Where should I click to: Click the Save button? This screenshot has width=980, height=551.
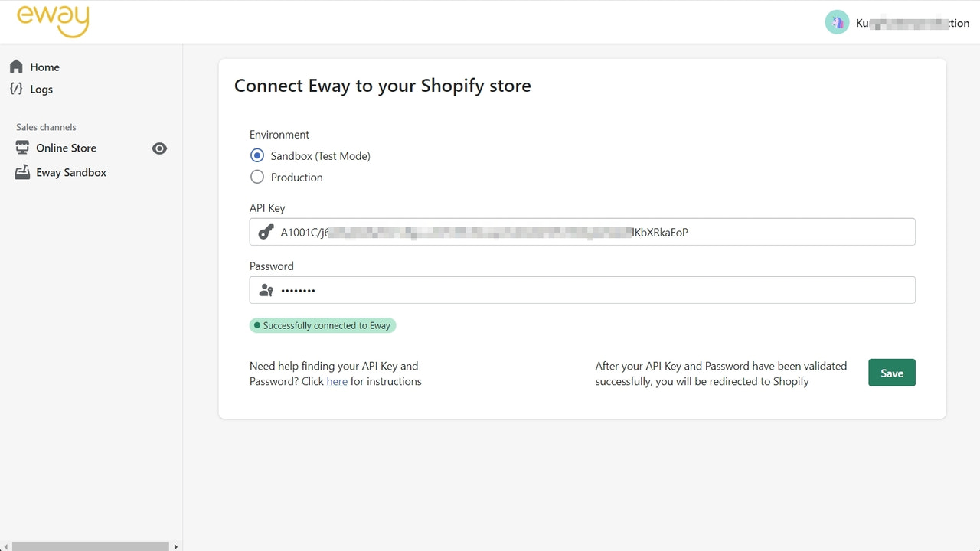[x=892, y=373]
